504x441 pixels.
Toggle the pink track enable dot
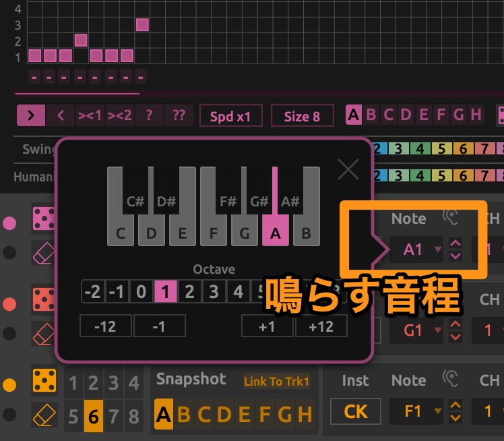click(x=10, y=221)
